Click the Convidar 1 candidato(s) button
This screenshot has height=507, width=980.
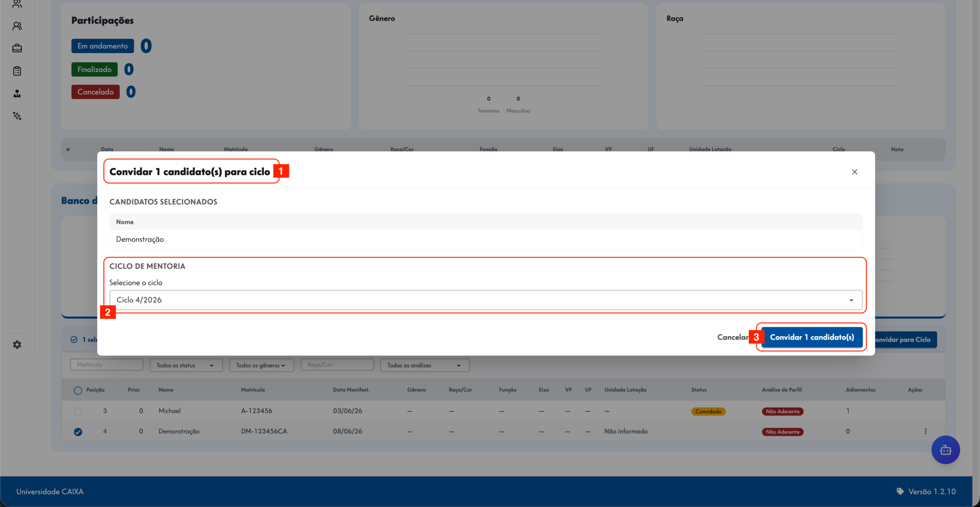[812, 337]
